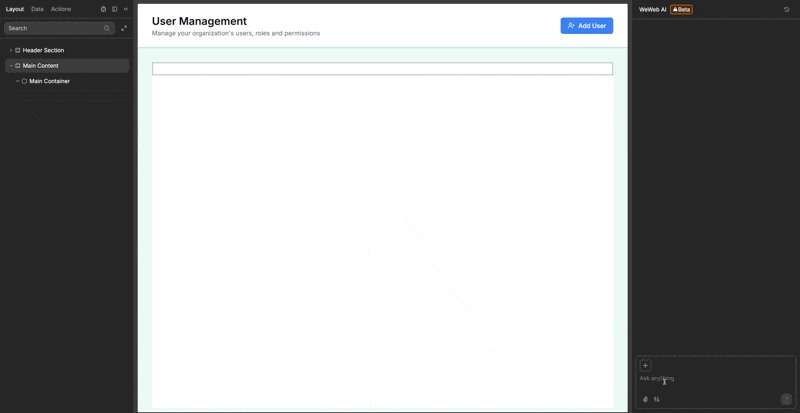The height and width of the screenshot is (413, 800).
Task: Select the Main Container layer row
Action: pos(67,81)
